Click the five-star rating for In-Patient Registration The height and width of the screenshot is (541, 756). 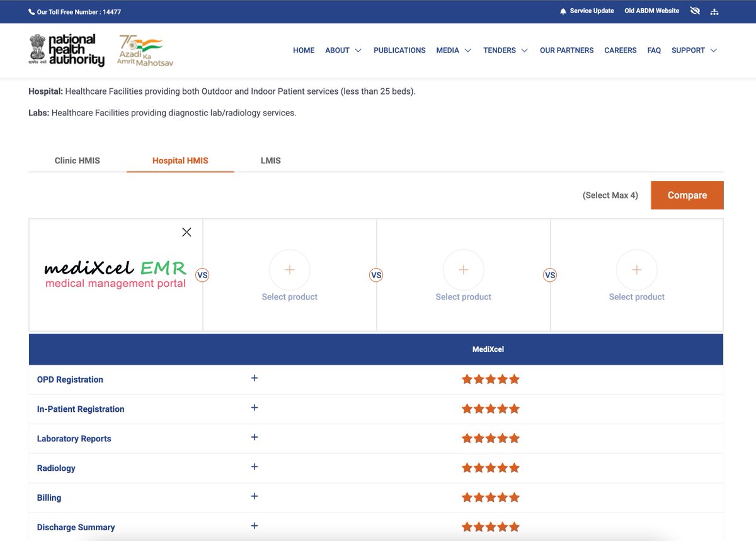(x=491, y=409)
